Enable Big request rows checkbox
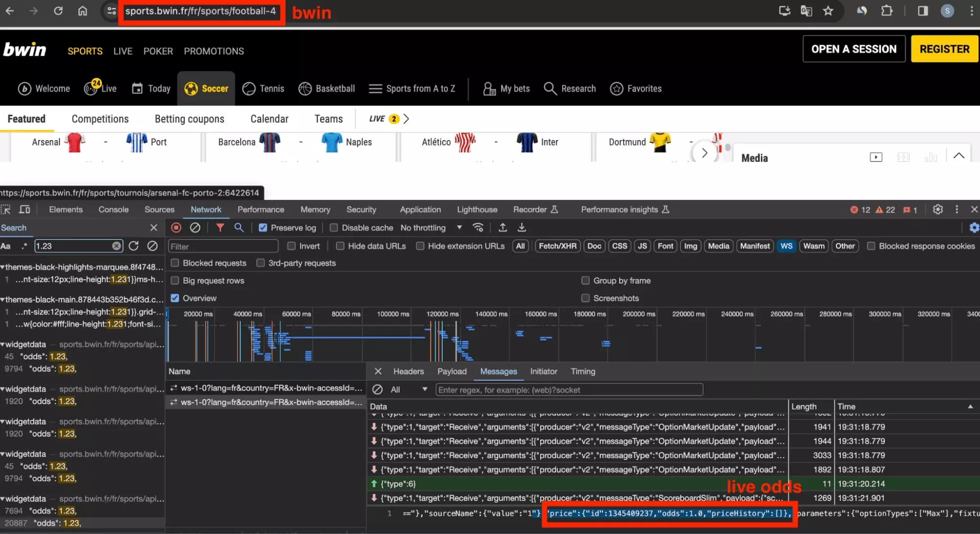This screenshot has height=534, width=980. point(175,281)
